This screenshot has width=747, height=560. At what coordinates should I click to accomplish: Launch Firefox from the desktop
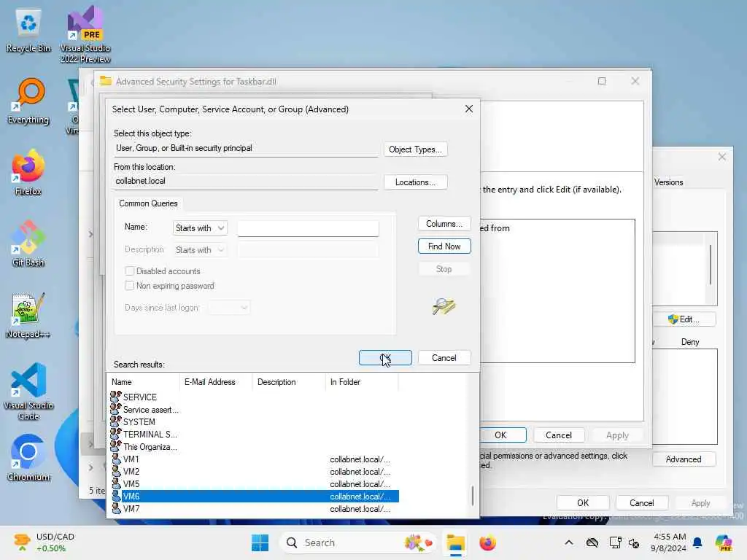tap(28, 172)
